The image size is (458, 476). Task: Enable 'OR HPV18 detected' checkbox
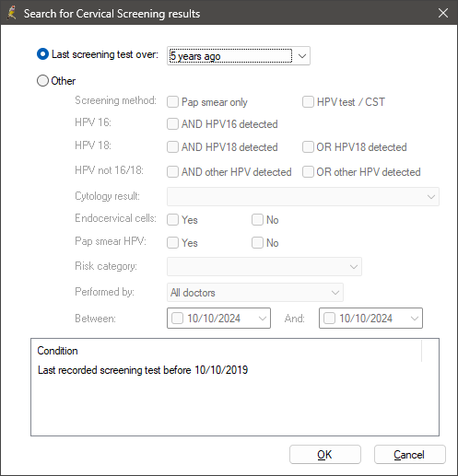point(308,147)
